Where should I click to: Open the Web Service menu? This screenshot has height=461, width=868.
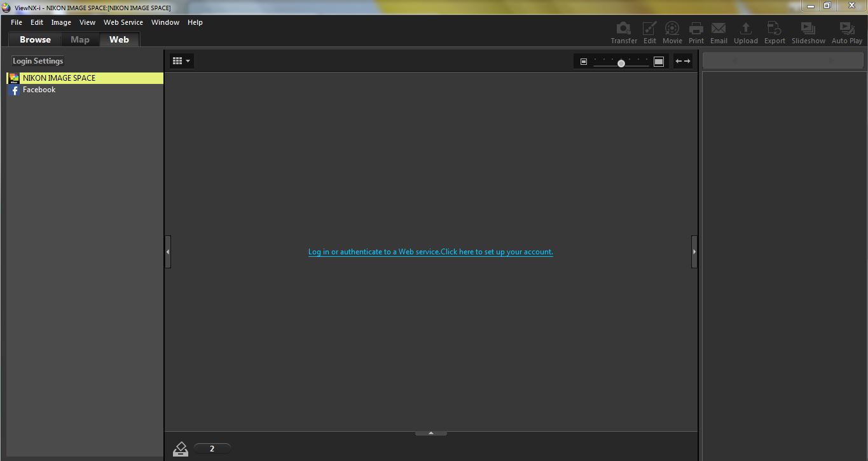coord(123,22)
